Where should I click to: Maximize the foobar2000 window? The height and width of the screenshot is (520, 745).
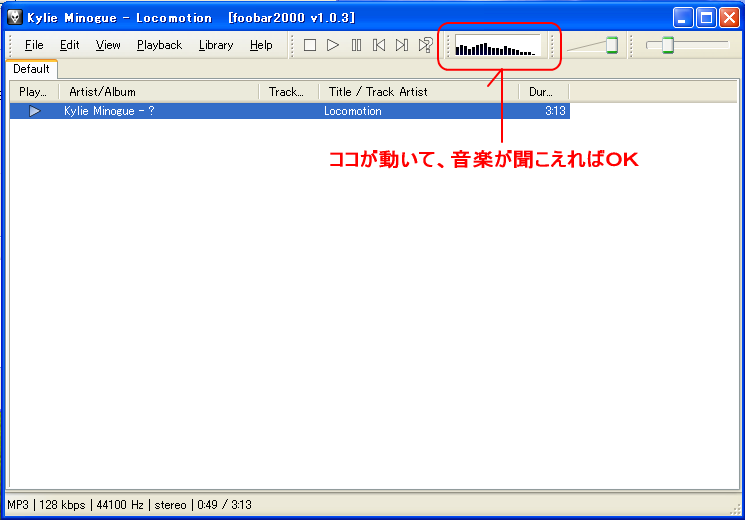[x=706, y=18]
